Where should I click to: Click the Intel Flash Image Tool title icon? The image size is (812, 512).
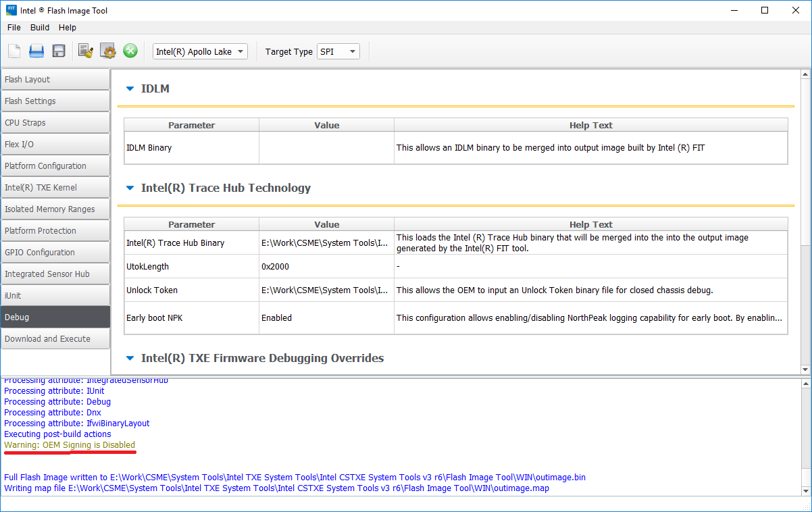pyautogui.click(x=11, y=10)
